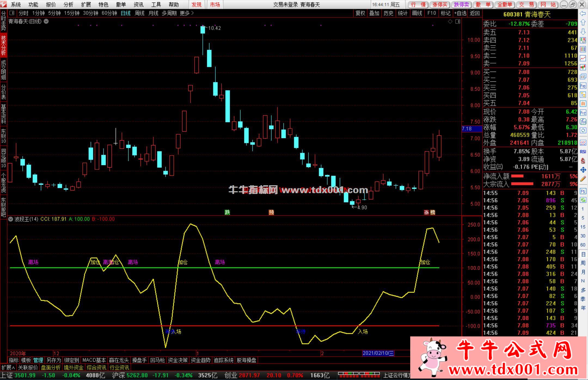Click the wavy multi-line indicator icon
The image size is (588, 380).
[x=583, y=143]
